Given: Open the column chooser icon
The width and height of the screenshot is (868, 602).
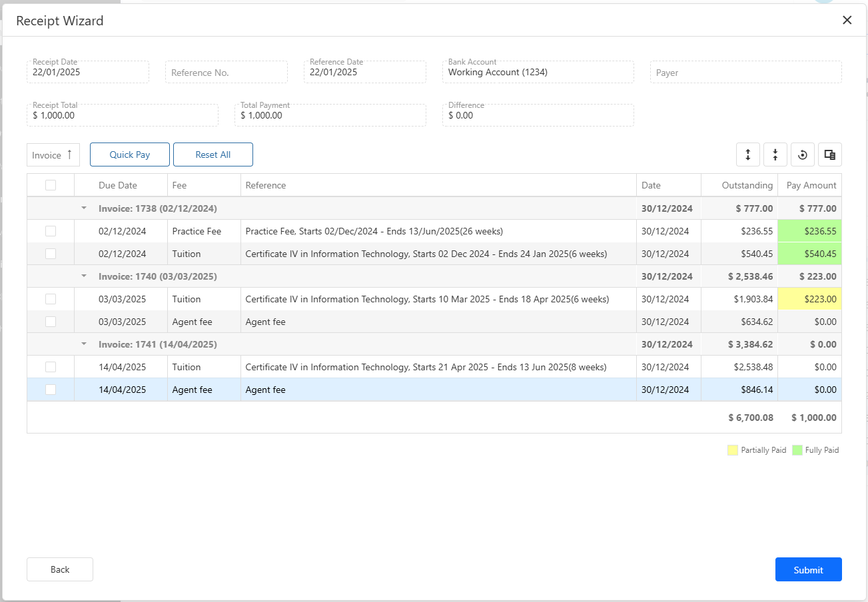Looking at the screenshot, I should pyautogui.click(x=830, y=154).
